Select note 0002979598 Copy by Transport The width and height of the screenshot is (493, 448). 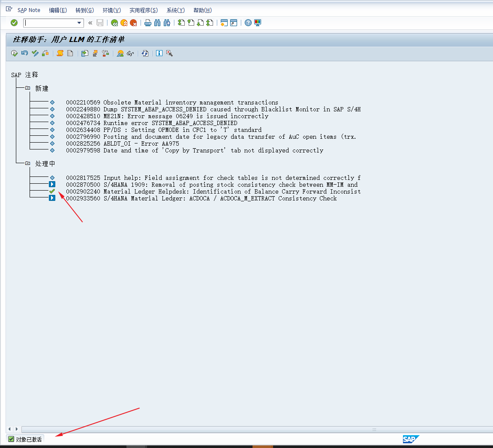[195, 151]
